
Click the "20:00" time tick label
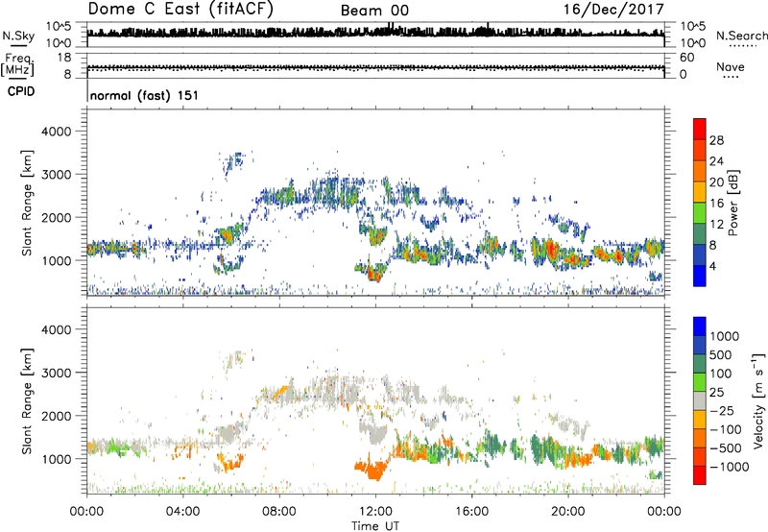point(568,512)
